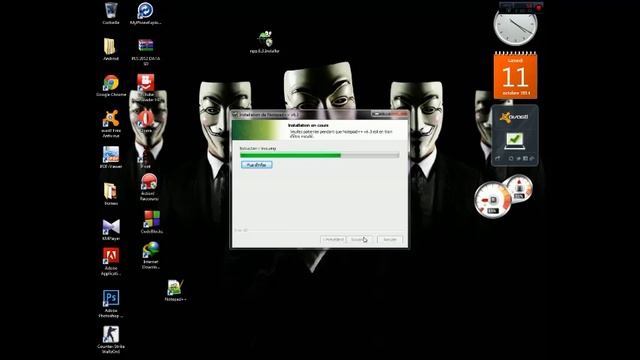Click the orange calendar gadget showing 11
This screenshot has width=640, height=360.
tap(515, 76)
